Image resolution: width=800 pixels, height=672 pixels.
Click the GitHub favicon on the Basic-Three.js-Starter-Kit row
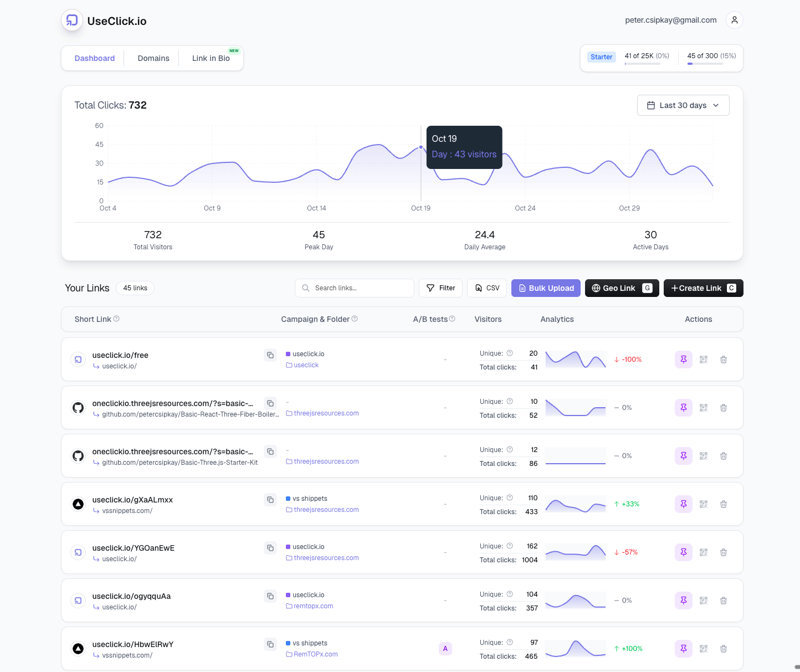[78, 455]
